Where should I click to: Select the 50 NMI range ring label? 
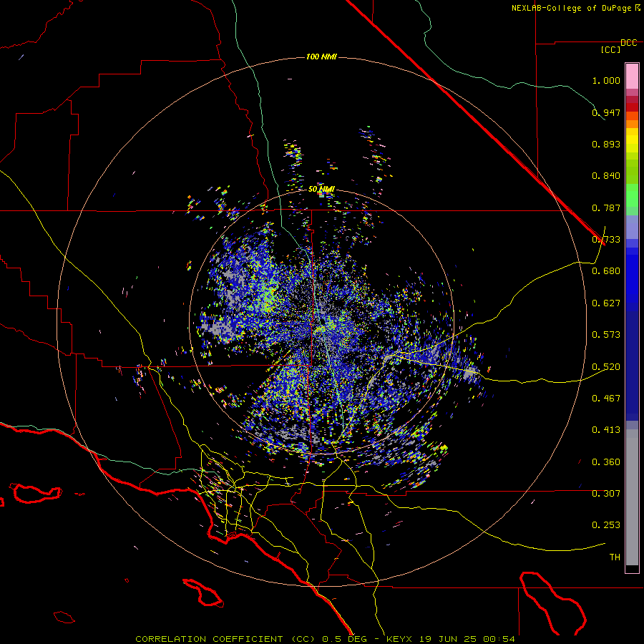[x=321, y=190]
